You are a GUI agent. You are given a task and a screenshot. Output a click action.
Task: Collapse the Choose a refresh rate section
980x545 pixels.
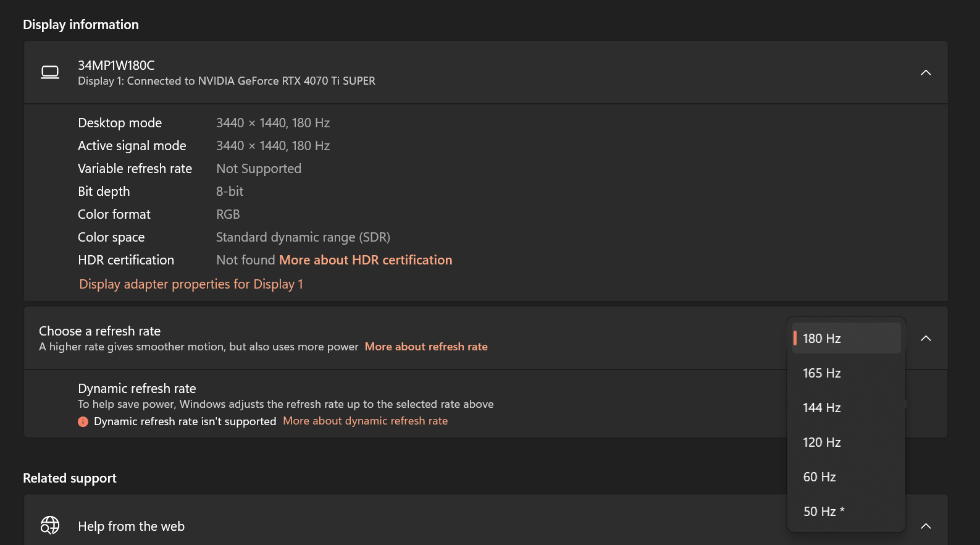(926, 338)
